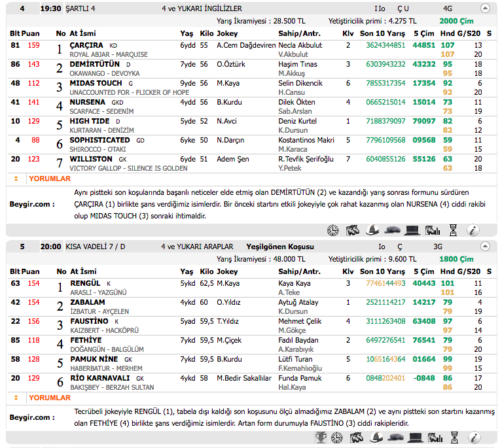Viewport: 500px width, 448px height.
Task: Click the jockey helmet icon under race 4
Action: point(372,230)
